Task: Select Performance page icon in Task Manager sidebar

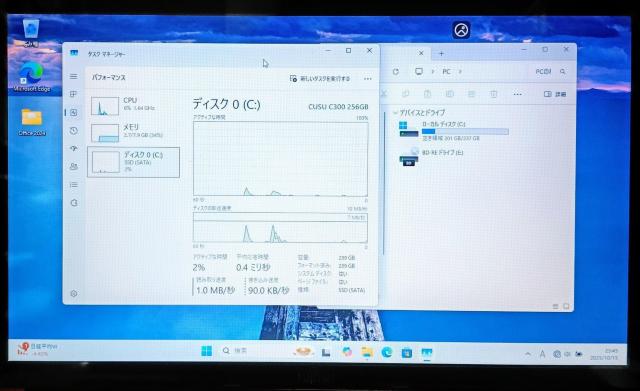Action: coord(73,112)
